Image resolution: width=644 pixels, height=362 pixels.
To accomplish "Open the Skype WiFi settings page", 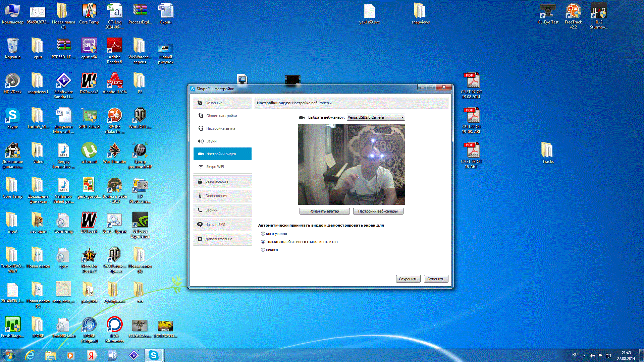I will point(222,167).
